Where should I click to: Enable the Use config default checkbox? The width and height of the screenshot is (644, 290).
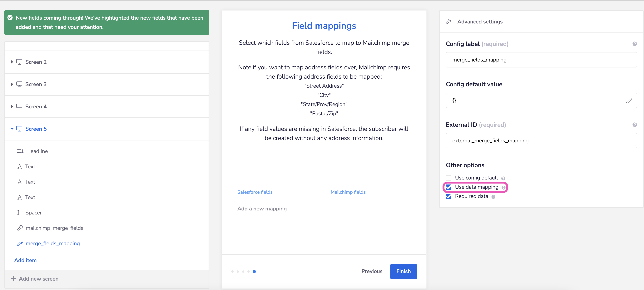coord(448,178)
